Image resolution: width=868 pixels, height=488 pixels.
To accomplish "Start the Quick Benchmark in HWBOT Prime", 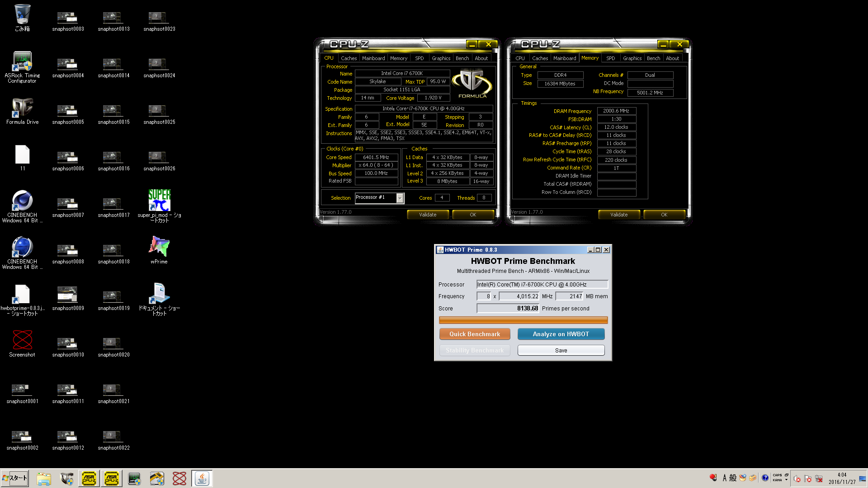I will click(475, 334).
